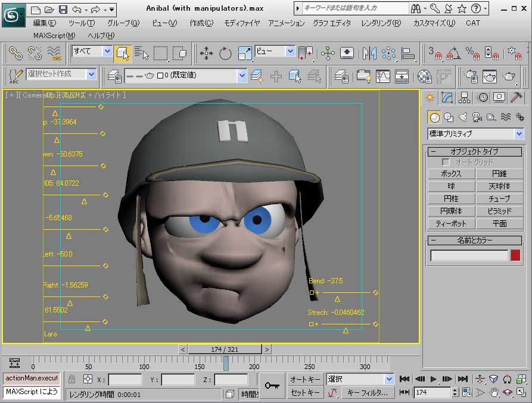Open the layer 0 (既定値) dropdown

(x=241, y=76)
